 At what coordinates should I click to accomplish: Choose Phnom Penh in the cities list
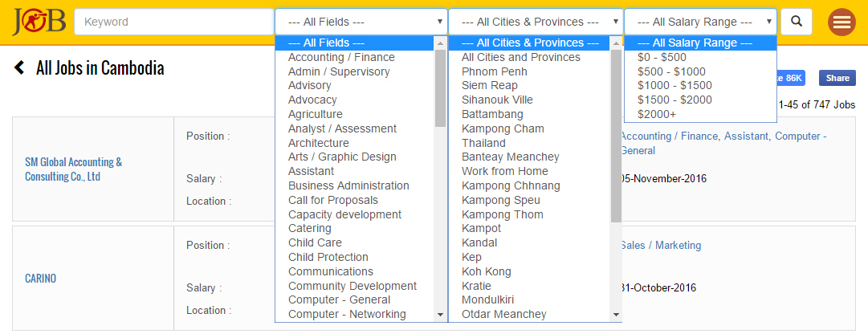click(495, 71)
